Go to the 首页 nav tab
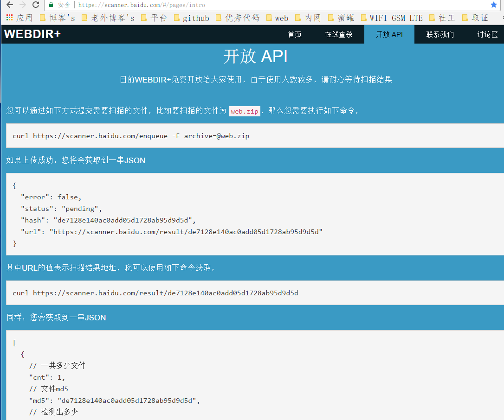Image resolution: width=504 pixels, height=420 pixels. 295,34
